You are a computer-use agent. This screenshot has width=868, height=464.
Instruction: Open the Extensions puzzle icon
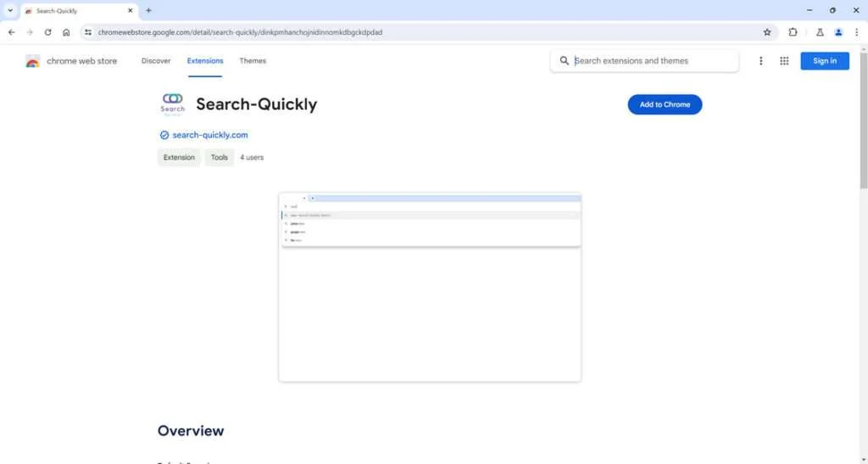coord(793,32)
